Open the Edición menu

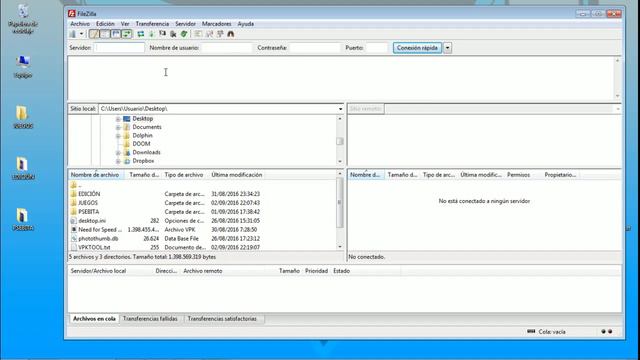click(105, 24)
